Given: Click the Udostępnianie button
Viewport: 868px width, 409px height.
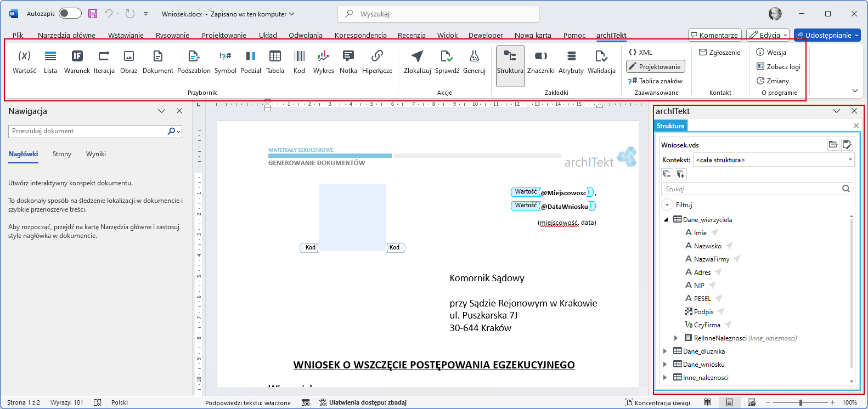Looking at the screenshot, I should click(x=827, y=35).
